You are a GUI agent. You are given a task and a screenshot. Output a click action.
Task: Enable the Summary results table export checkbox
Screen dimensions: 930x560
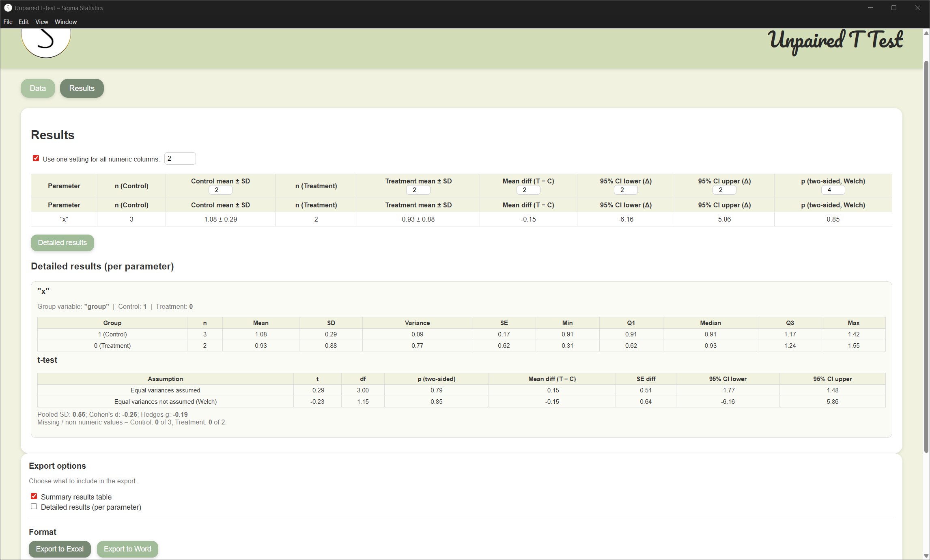point(34,496)
